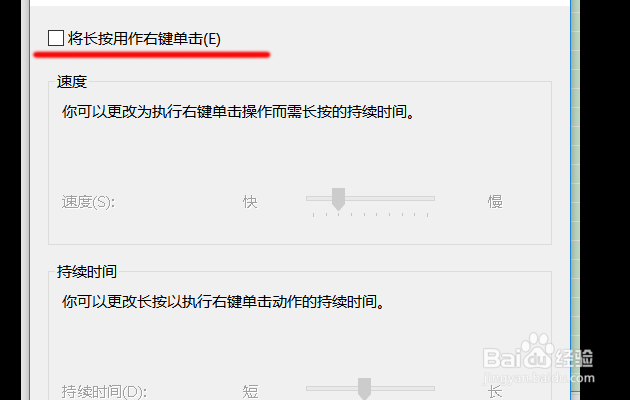Click the 长 label beside duration slider
This screenshot has width=630, height=400.
point(495,392)
